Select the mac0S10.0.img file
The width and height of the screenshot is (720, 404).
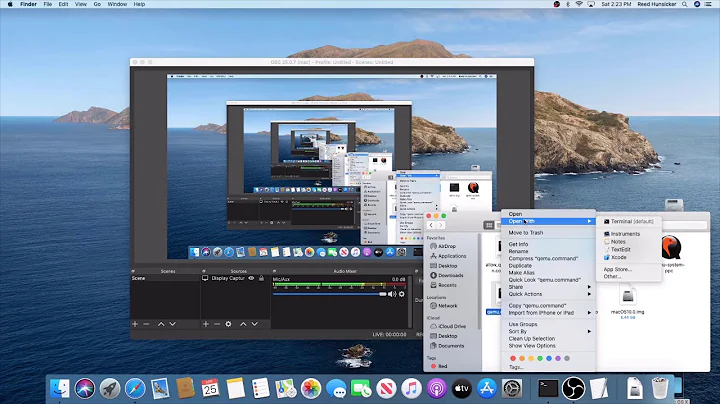[x=627, y=300]
